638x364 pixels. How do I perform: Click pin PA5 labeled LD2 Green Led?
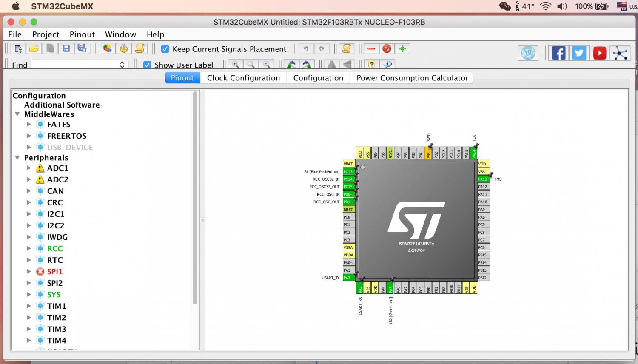coord(390,288)
